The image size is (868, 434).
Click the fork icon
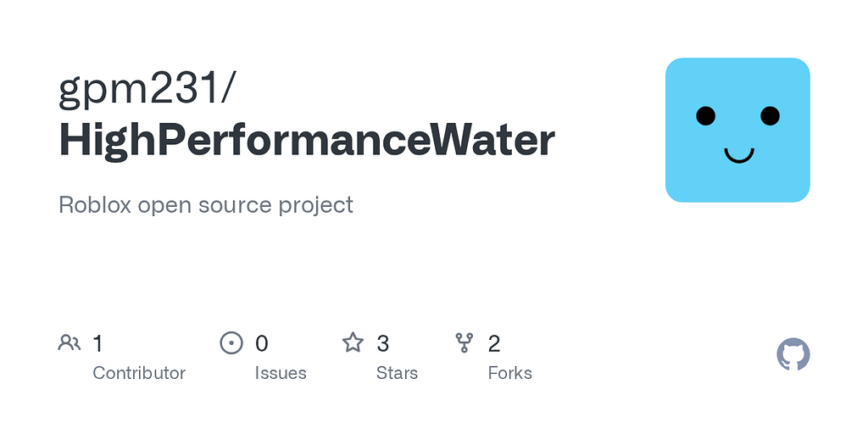tap(465, 342)
